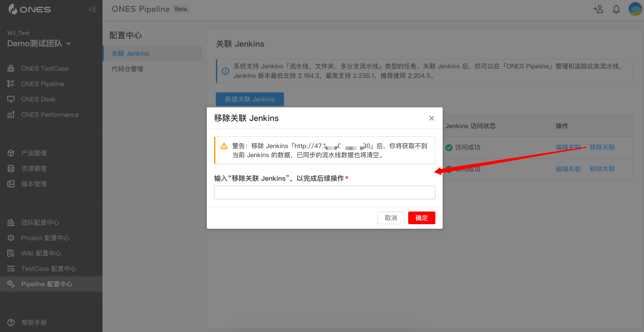Open 产品管理 in sidebar
644x332 pixels.
click(34, 153)
